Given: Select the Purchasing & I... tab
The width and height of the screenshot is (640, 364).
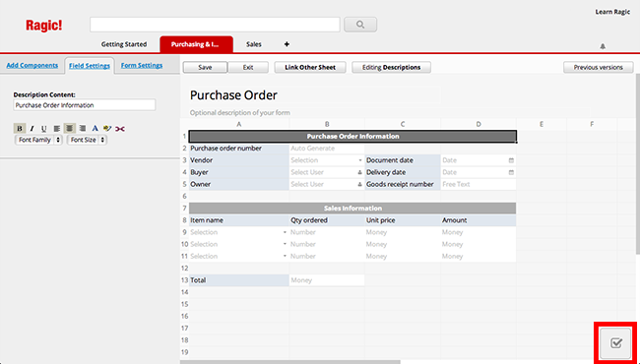Looking at the screenshot, I should click(196, 44).
